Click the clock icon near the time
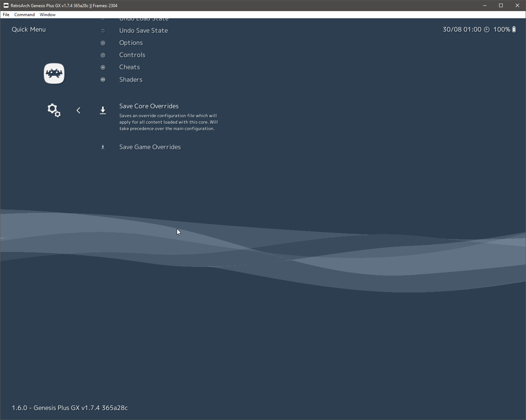Screen dimensions: 526x420 click(487, 29)
